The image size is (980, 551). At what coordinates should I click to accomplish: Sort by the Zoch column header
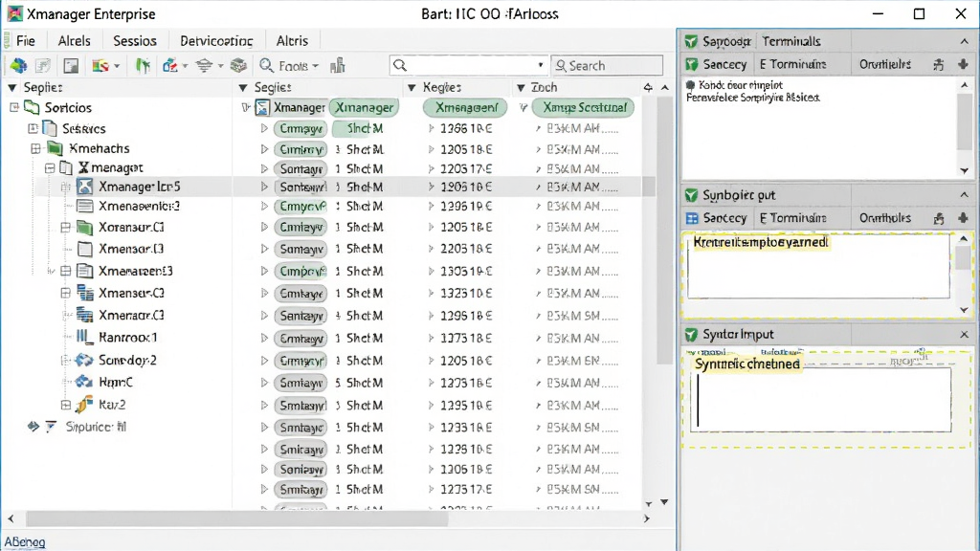(x=544, y=87)
